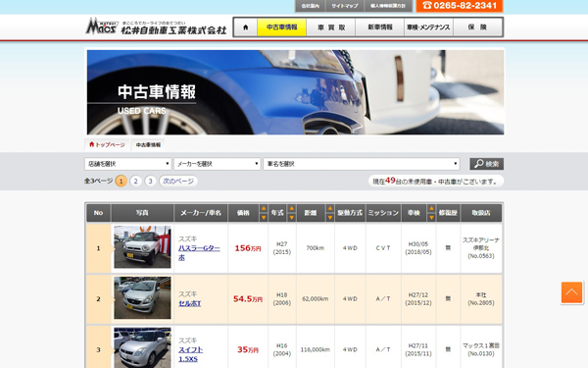Click the トップページ breadcrumb link
Screen dimensions: 588x368
(x=107, y=144)
